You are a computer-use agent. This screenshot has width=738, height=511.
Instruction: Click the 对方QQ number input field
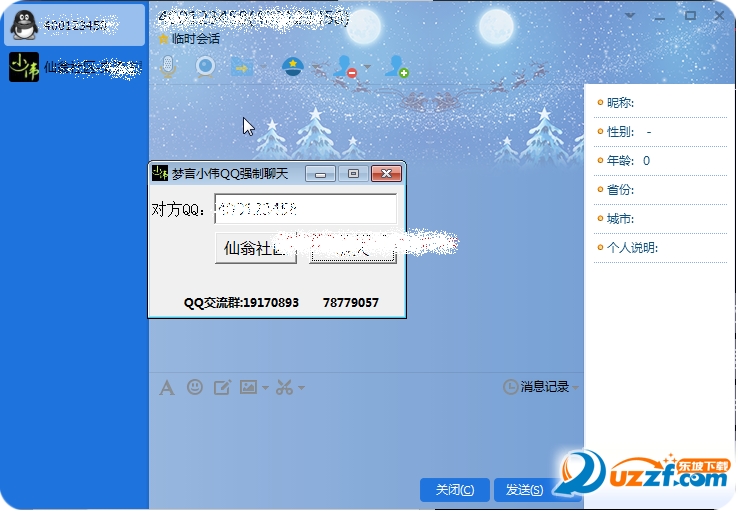(306, 208)
